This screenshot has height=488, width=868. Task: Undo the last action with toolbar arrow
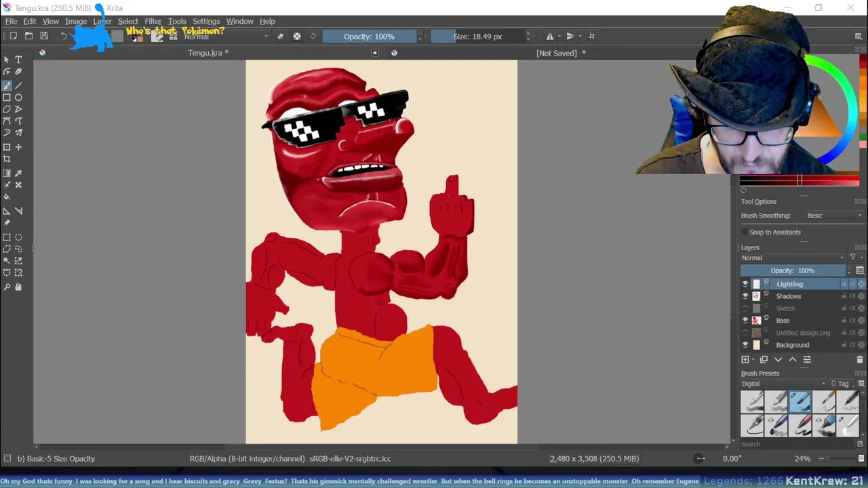pyautogui.click(x=64, y=36)
